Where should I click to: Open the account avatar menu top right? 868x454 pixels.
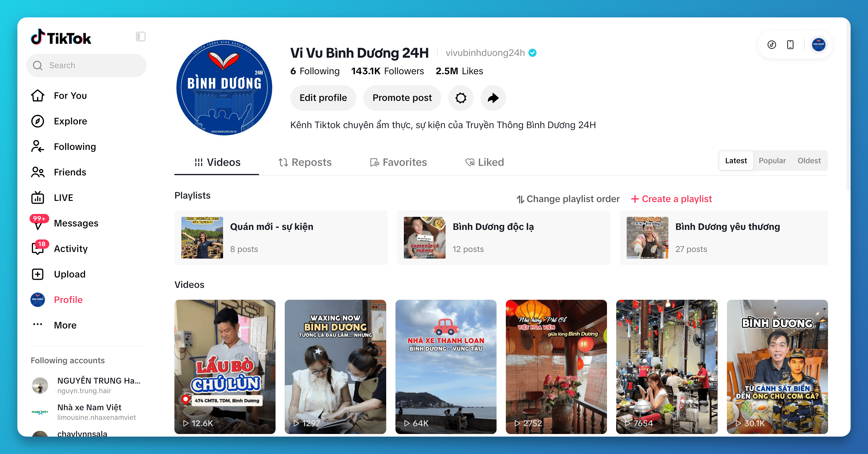[818, 45]
